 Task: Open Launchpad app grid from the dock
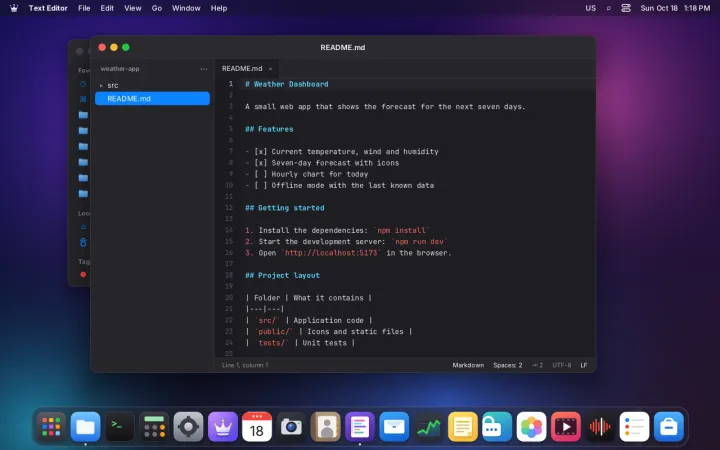tap(51, 427)
